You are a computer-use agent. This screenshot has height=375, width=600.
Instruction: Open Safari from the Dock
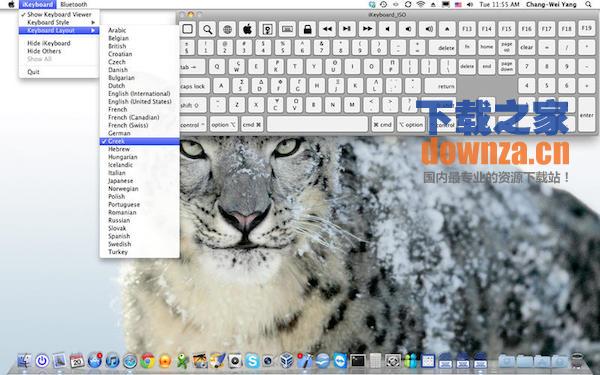tap(130, 360)
